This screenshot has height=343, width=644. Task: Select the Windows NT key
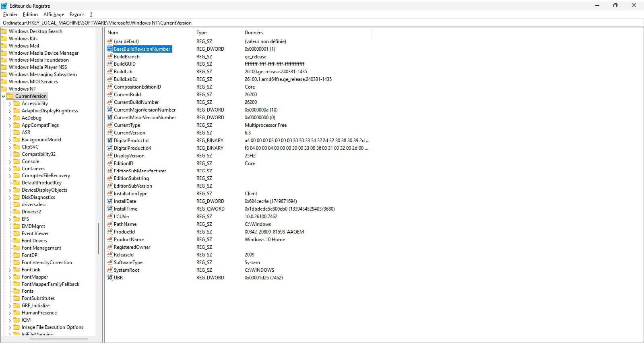coord(22,89)
